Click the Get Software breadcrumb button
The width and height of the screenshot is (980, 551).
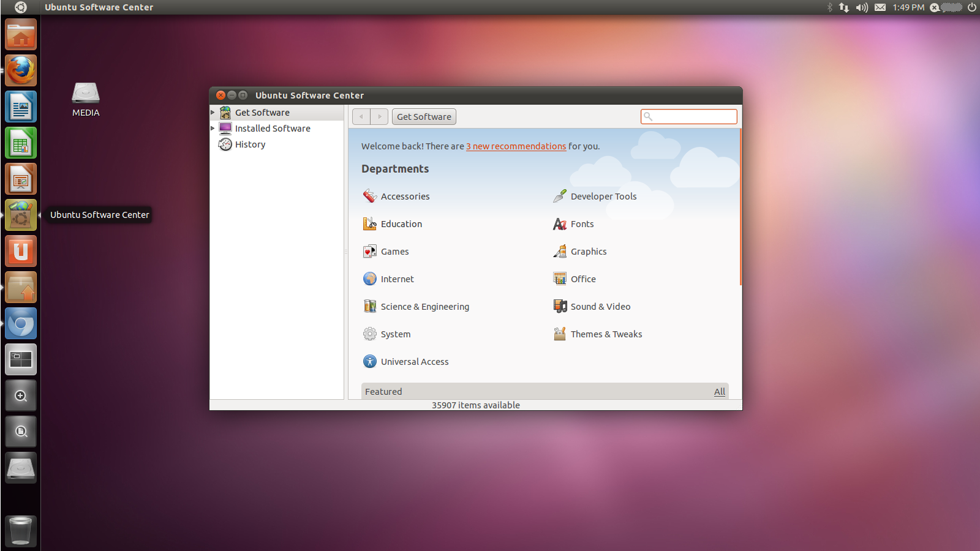[x=424, y=116]
